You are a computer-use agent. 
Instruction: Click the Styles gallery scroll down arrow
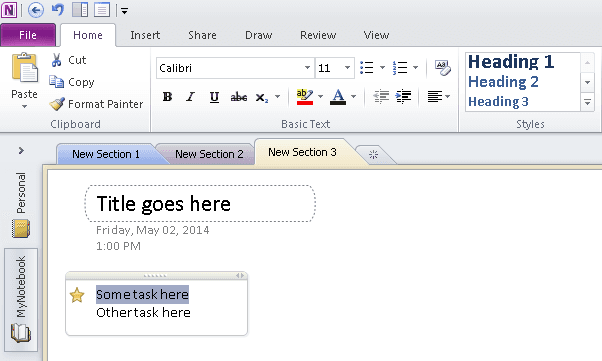587,82
